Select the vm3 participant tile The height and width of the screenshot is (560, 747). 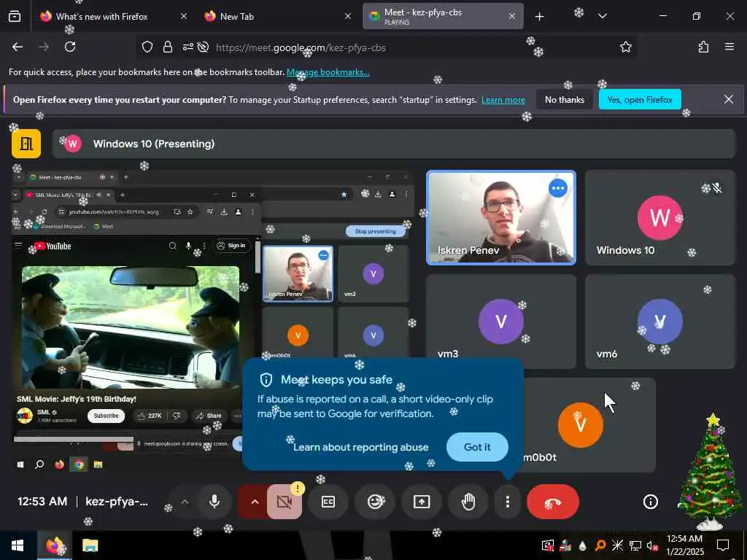point(500,322)
